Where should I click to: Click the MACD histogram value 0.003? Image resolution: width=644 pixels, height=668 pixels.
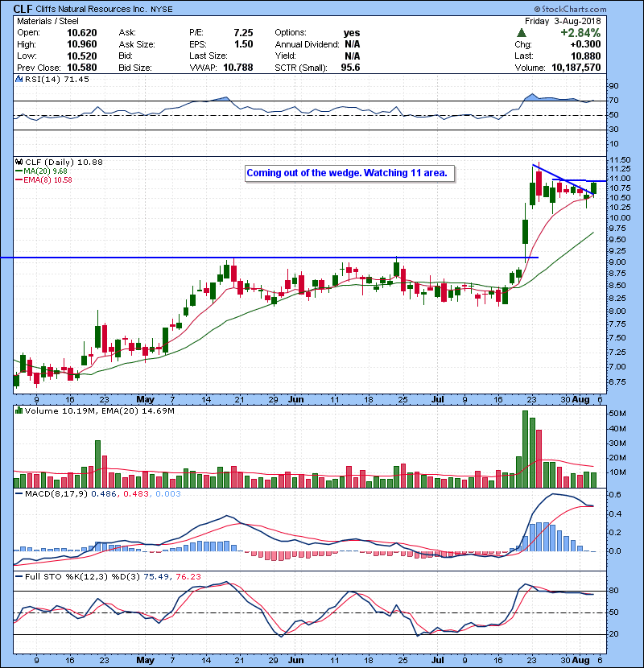(x=168, y=494)
